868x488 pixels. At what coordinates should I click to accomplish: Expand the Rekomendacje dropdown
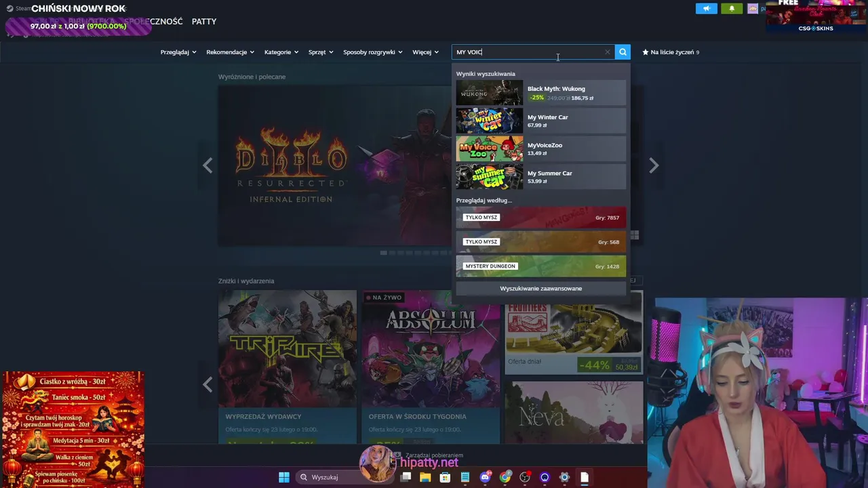(x=231, y=52)
